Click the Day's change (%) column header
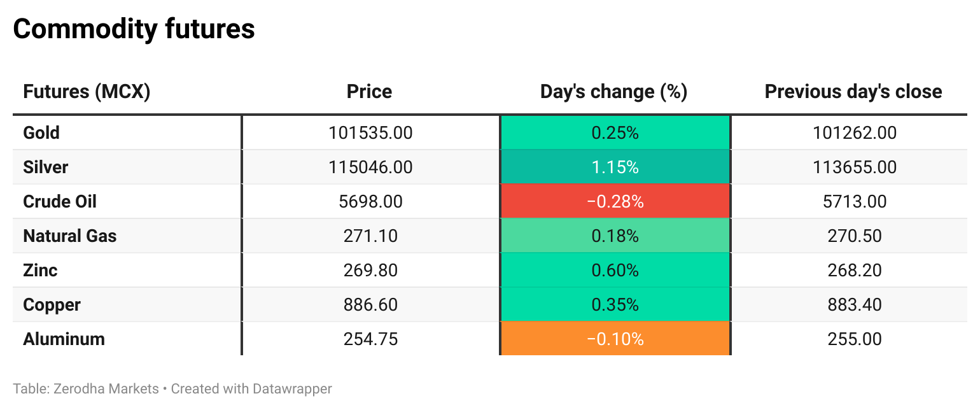 [613, 92]
